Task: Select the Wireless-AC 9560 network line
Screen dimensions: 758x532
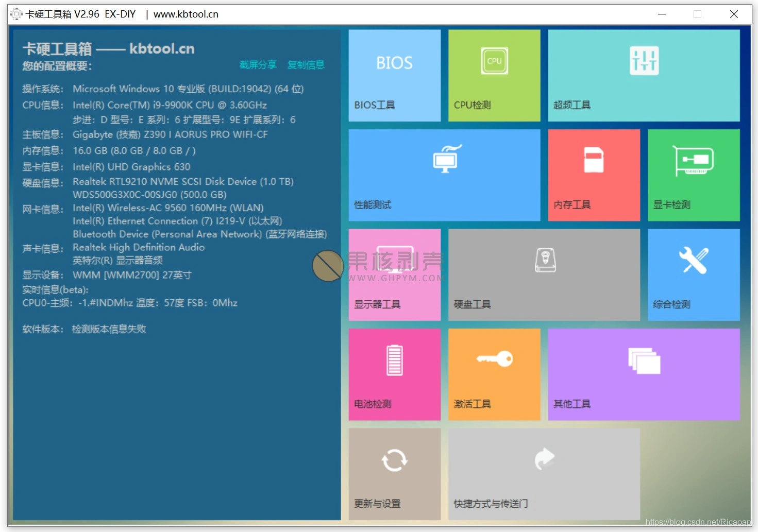Action: 168,208
